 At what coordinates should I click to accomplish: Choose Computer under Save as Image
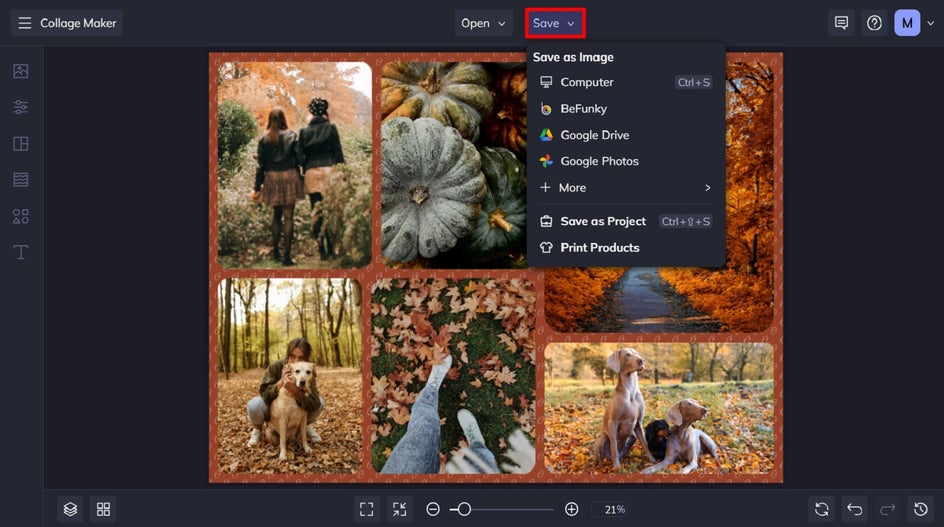(626, 82)
